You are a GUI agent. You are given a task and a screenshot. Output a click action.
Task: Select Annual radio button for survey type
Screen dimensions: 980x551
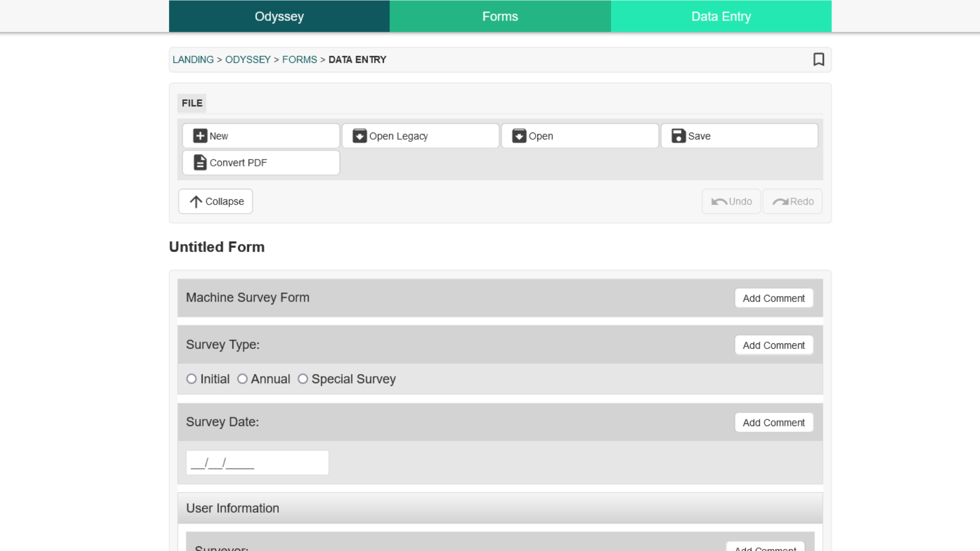(x=242, y=379)
